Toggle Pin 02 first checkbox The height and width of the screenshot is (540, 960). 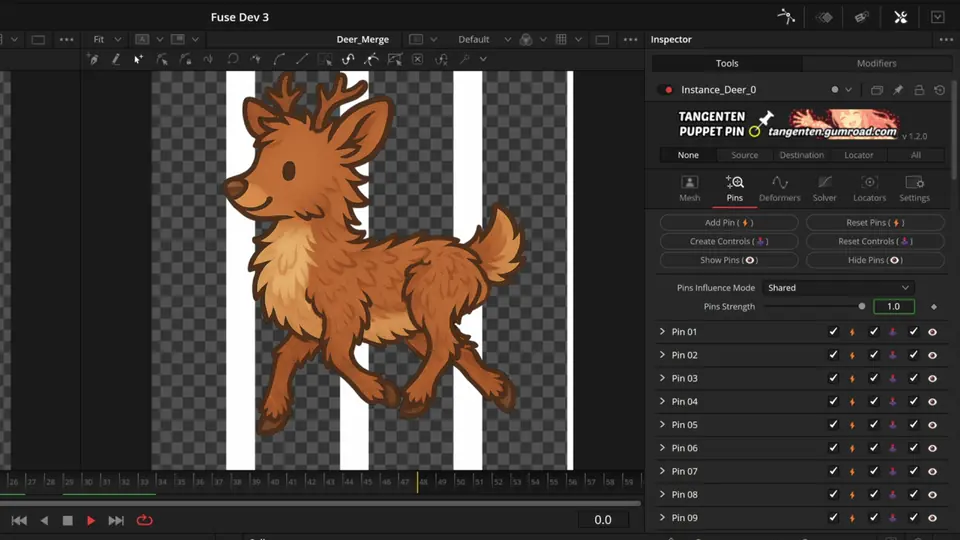pyautogui.click(x=833, y=355)
